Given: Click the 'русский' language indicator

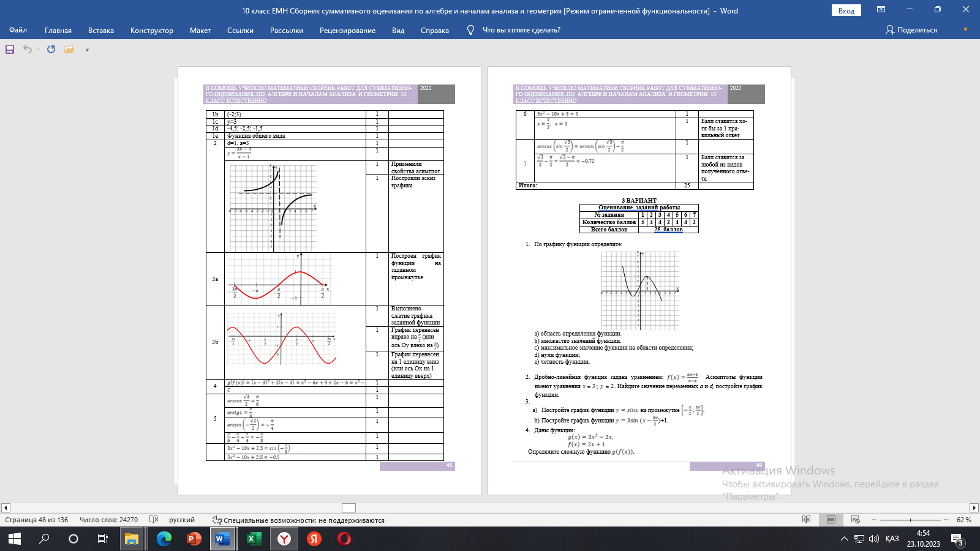Looking at the screenshot, I should tap(182, 520).
